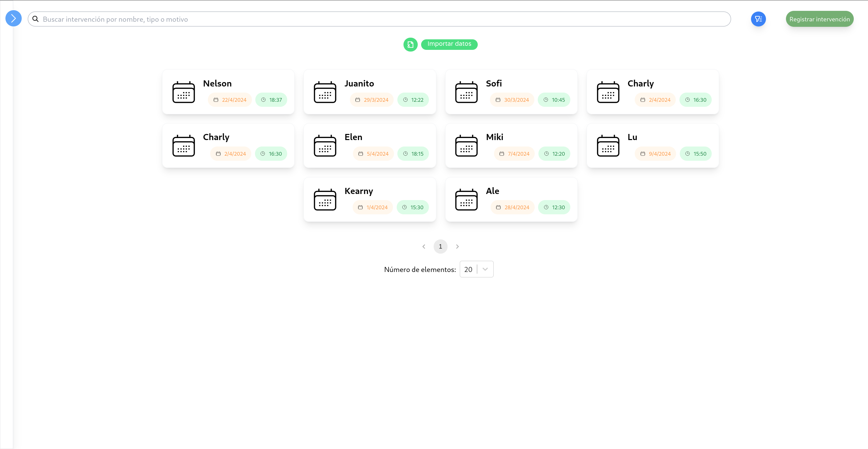Go to next page arrow
The height and width of the screenshot is (449, 868).
[x=457, y=247]
